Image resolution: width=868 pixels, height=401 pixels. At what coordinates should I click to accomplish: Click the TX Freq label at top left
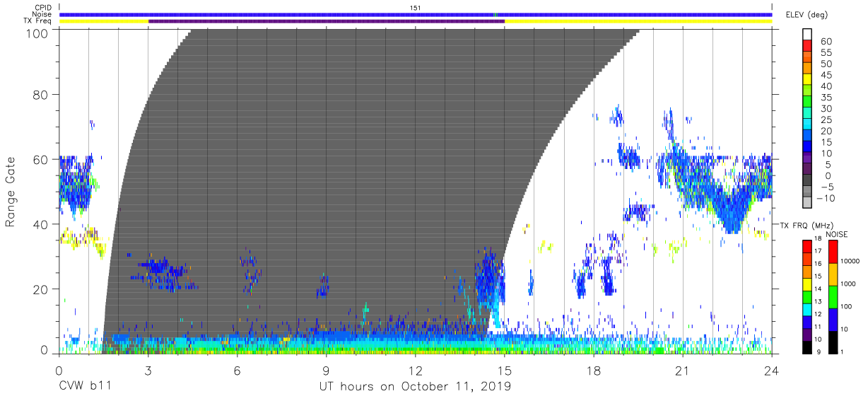(38, 21)
